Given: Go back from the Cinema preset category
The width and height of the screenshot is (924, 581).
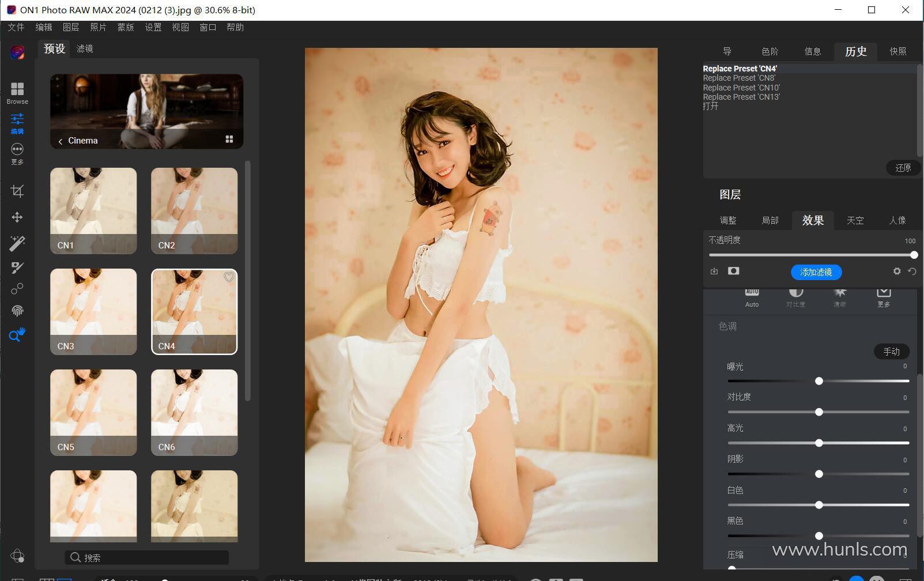Looking at the screenshot, I should point(61,141).
